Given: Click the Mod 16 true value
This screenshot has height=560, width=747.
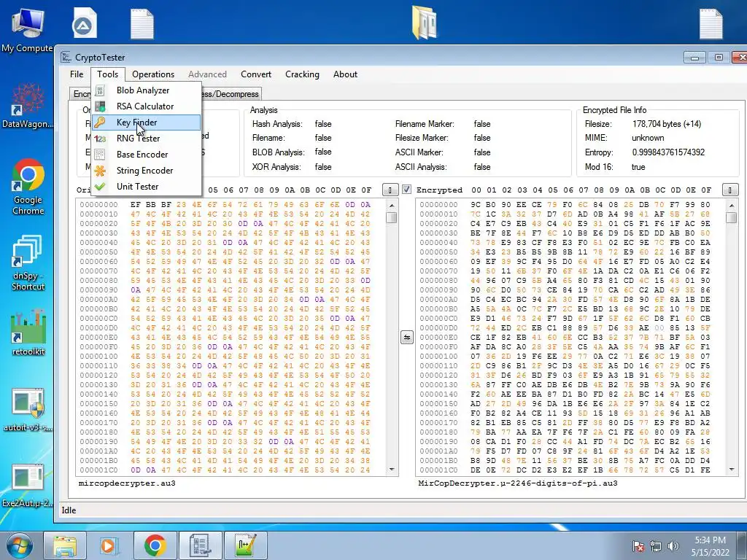Looking at the screenshot, I should click(638, 167).
